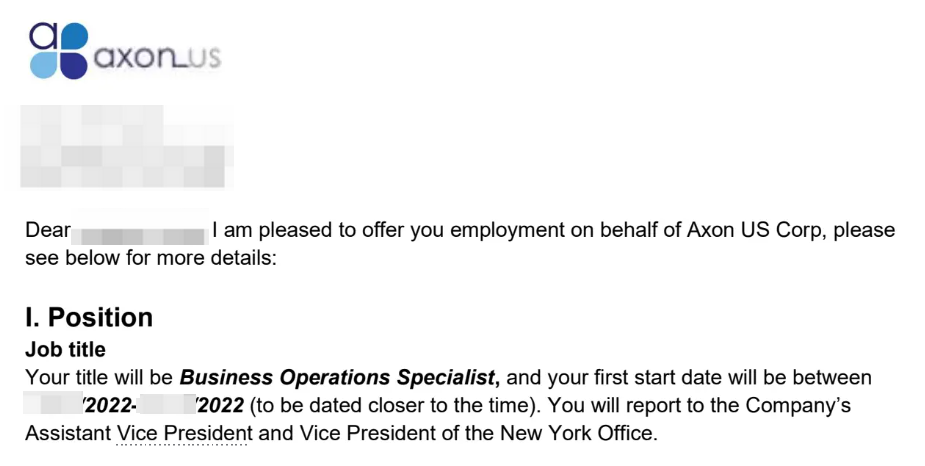The height and width of the screenshot is (466, 925).
Task: Click the dark navy bottom-right logo petal
Action: pos(74,65)
